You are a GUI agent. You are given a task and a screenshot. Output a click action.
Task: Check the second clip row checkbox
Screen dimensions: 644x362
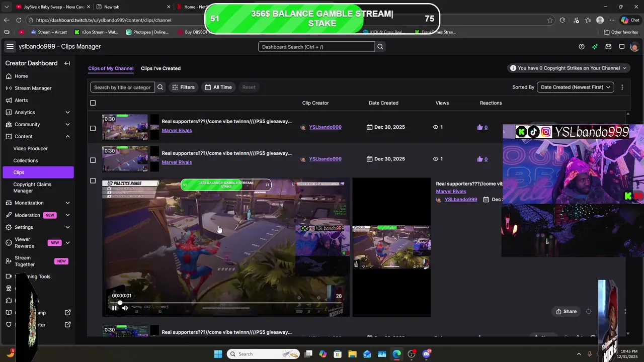[93, 160]
